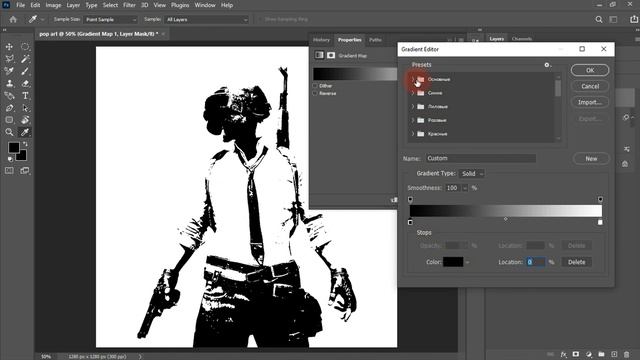The height and width of the screenshot is (360, 640).
Task: Select the Polygonal Lasso tool
Action: coord(9,59)
